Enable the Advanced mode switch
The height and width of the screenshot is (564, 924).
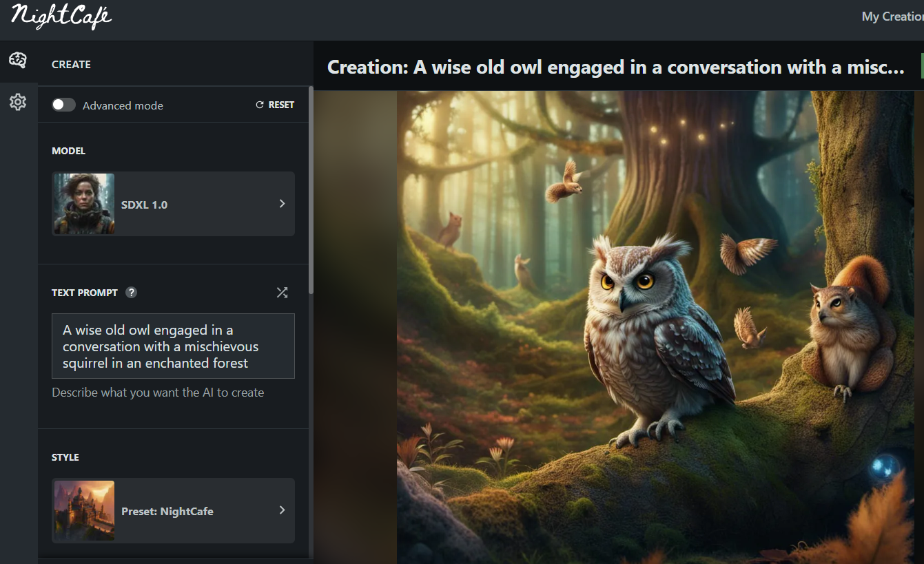(x=64, y=105)
